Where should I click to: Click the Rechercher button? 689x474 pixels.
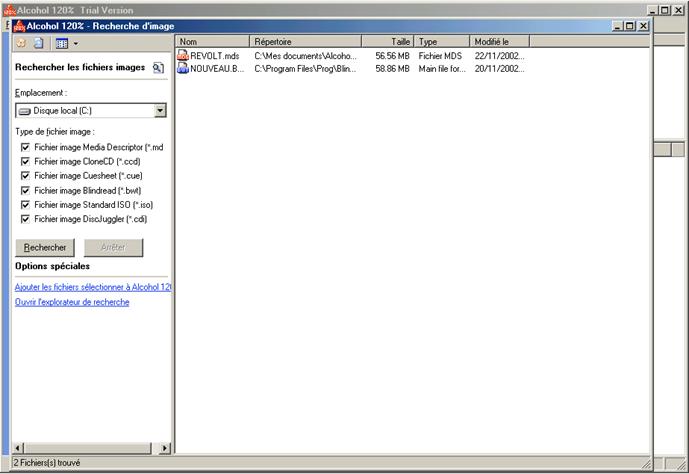tap(45, 247)
